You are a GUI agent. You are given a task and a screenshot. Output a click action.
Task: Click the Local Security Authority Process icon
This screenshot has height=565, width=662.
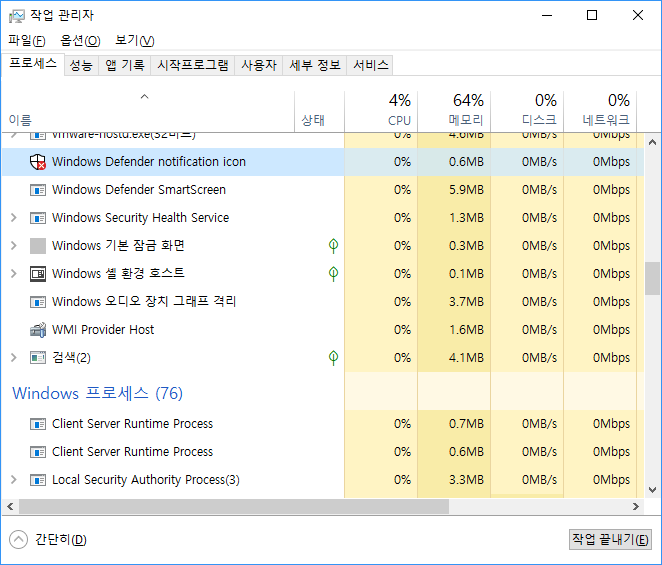click(x=38, y=480)
